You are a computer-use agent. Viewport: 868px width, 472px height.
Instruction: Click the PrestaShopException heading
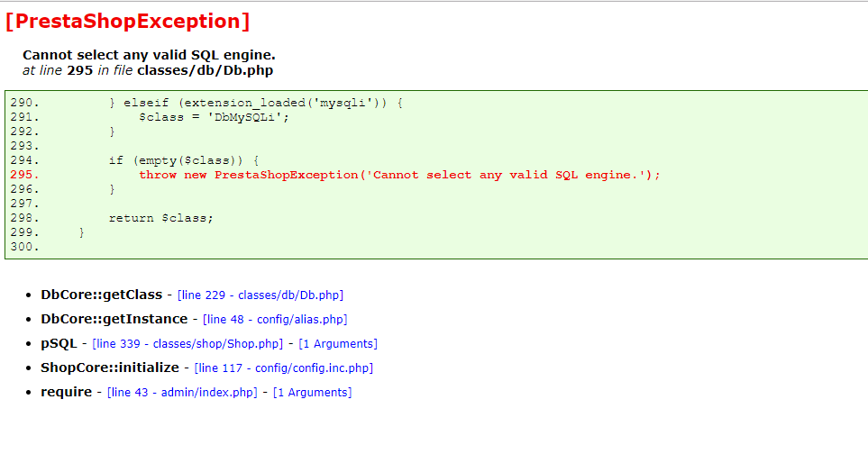coord(128,21)
